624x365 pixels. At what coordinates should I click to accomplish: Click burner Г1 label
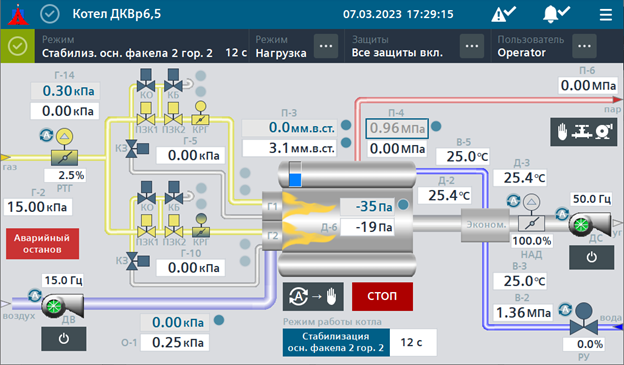pos(273,206)
